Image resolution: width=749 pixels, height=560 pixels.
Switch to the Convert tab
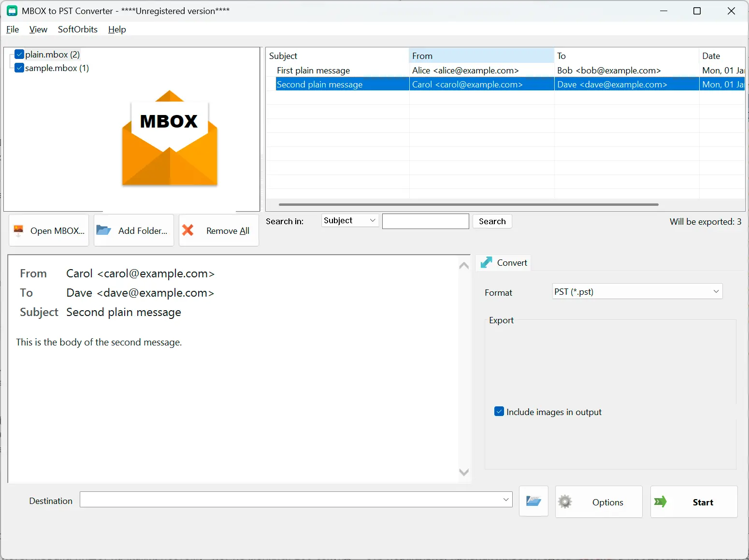click(504, 262)
